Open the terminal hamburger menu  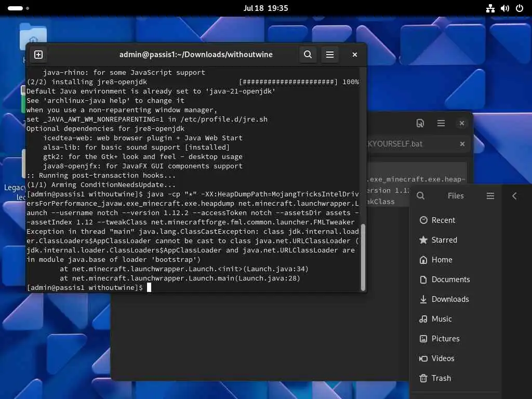(x=330, y=55)
